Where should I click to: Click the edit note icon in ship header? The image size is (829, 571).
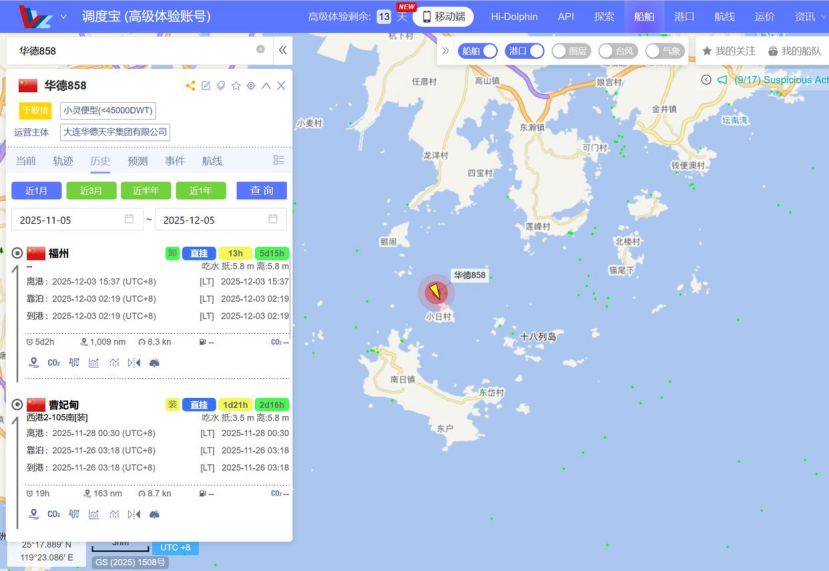[206, 86]
